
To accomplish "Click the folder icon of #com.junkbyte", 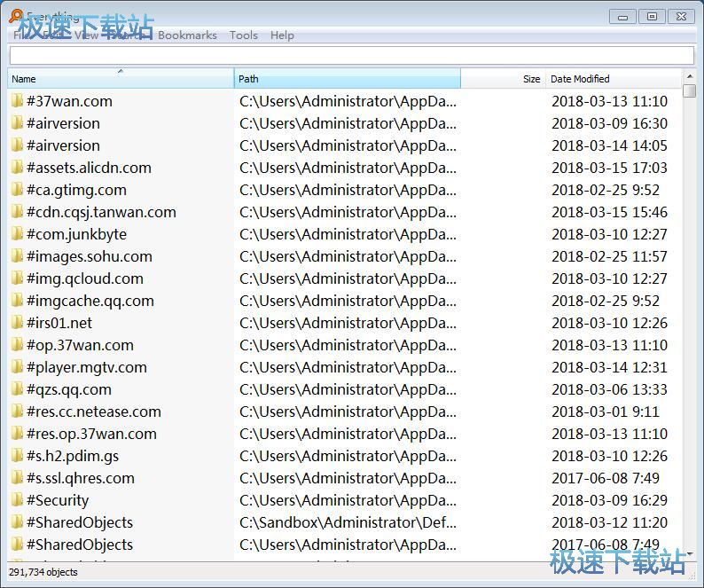I will coord(17,233).
